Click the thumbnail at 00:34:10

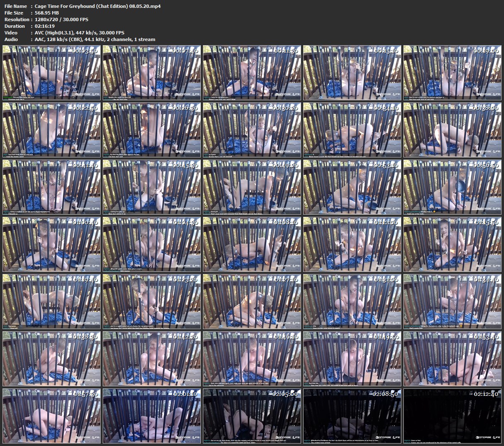point(352,130)
